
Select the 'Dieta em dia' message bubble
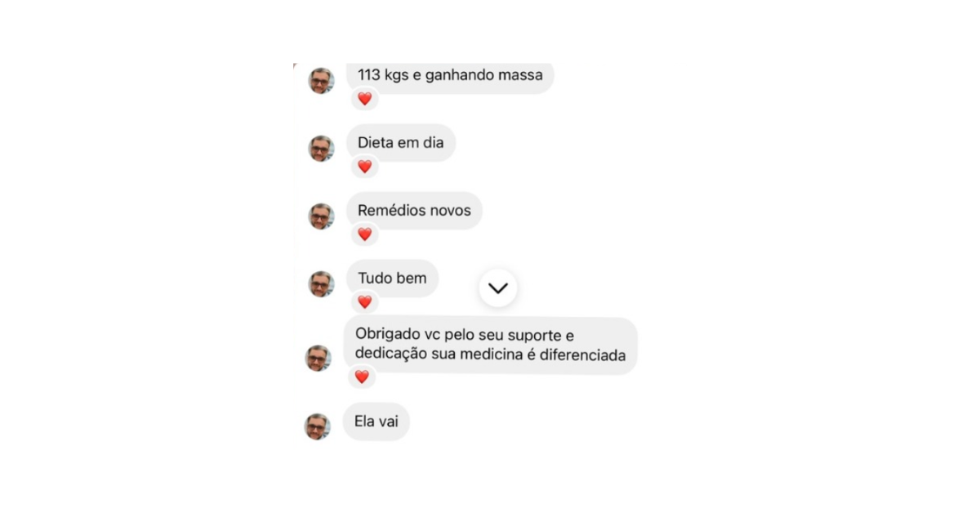pyautogui.click(x=401, y=143)
